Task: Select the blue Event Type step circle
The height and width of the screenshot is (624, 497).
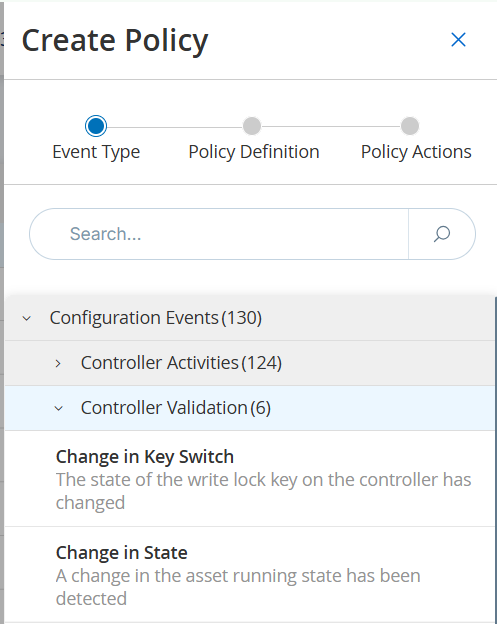Action: point(96,126)
